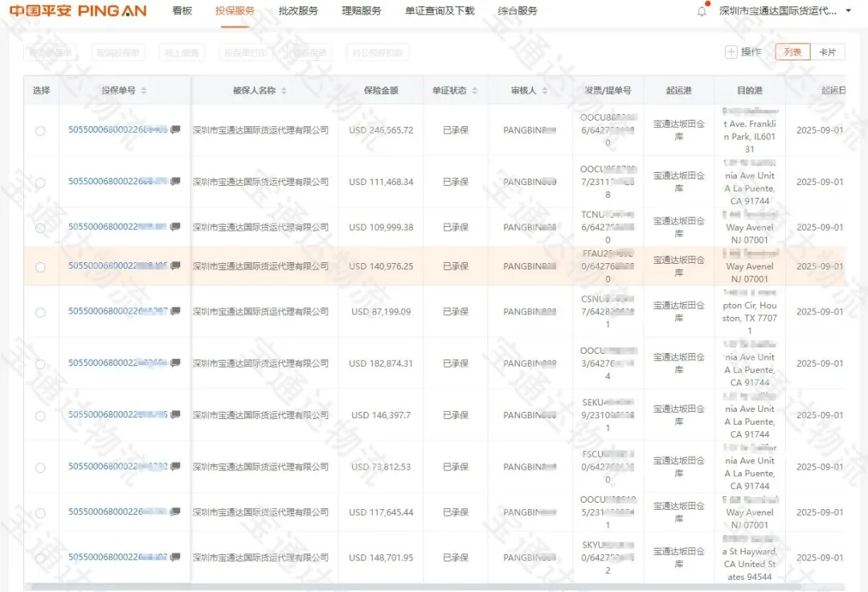Click the copy icon next to the first policy number

[175, 129]
